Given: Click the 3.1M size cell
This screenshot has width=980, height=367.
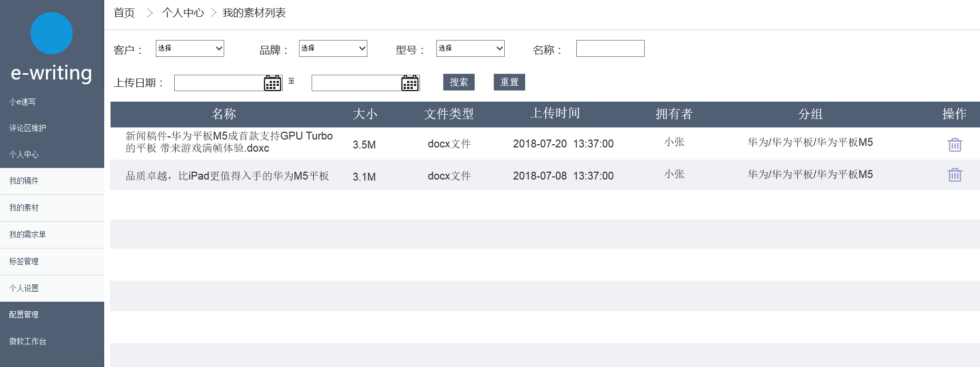Looking at the screenshot, I should point(364,177).
